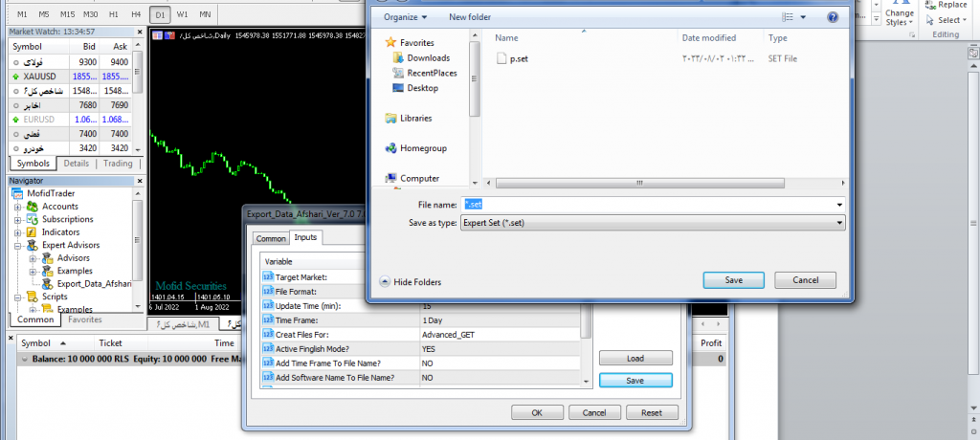Viewport: 980px width, 440px height.
Task: Cancel the expert properties dialog
Action: (594, 412)
